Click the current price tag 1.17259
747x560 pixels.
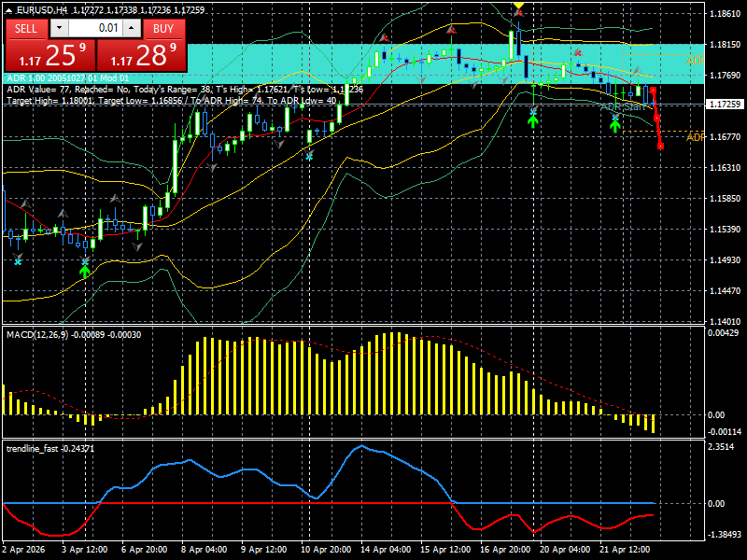click(x=725, y=105)
